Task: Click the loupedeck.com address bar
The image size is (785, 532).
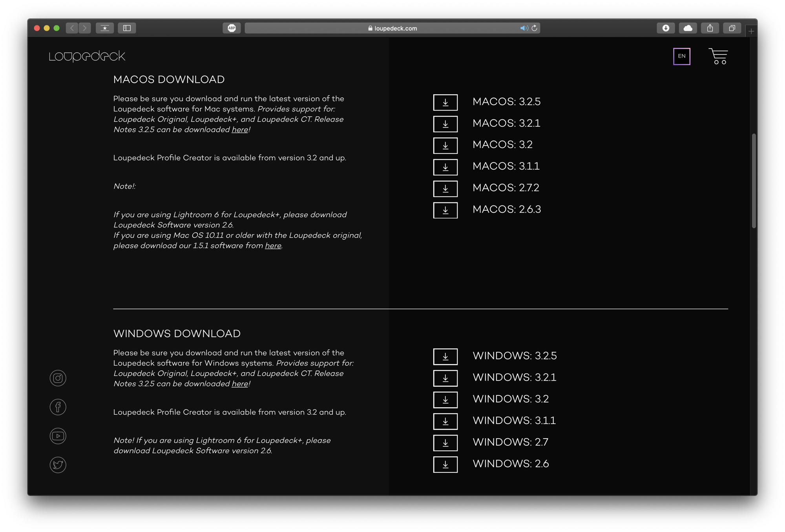Action: 392,28
